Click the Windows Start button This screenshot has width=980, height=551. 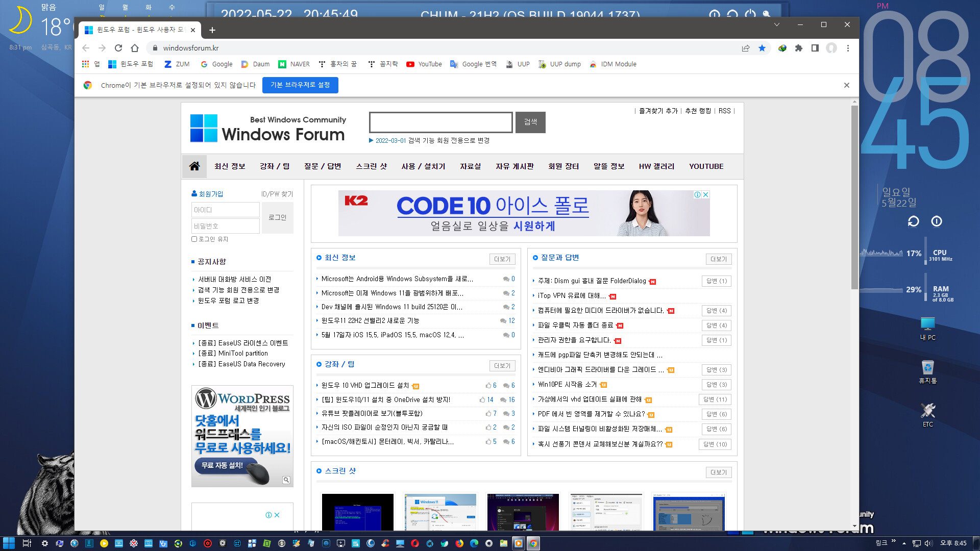click(9, 543)
